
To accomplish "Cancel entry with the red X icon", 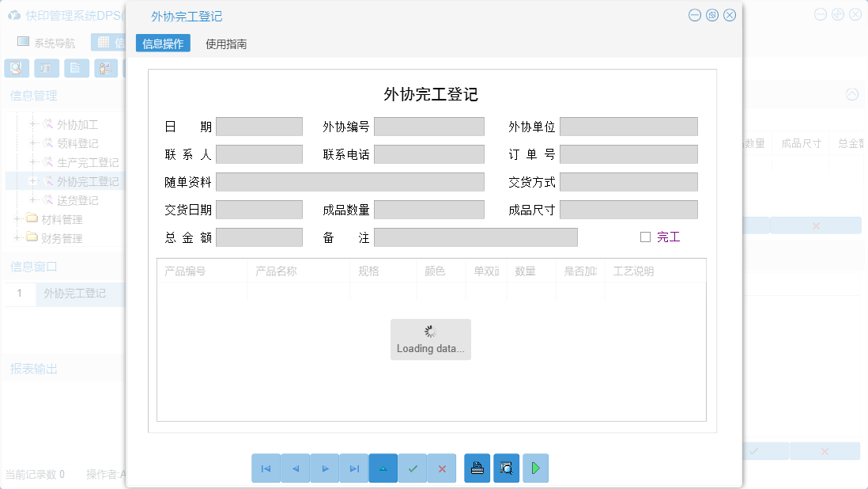I will click(x=442, y=468).
